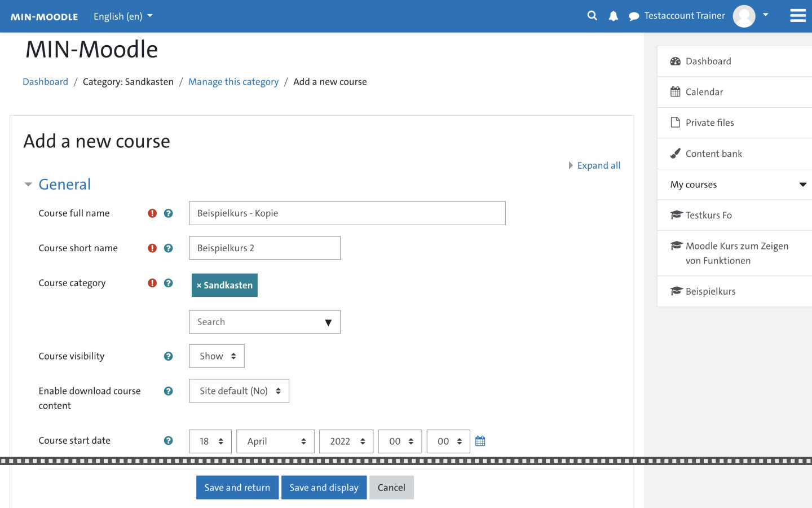Open the start date day dropdown

[210, 441]
